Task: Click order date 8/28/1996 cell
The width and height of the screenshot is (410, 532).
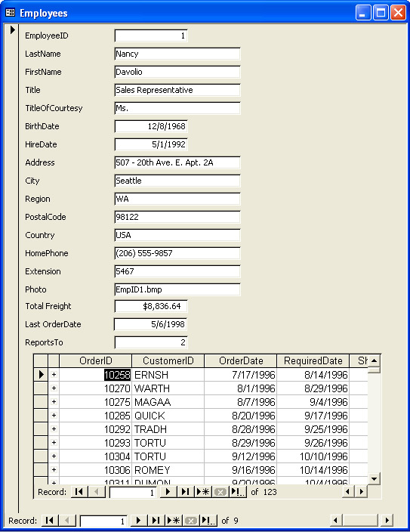Action: click(240, 429)
